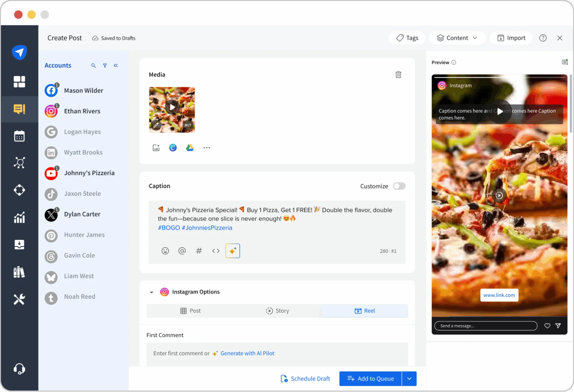
Task: Toggle the Customize caption switch
Action: coord(399,186)
